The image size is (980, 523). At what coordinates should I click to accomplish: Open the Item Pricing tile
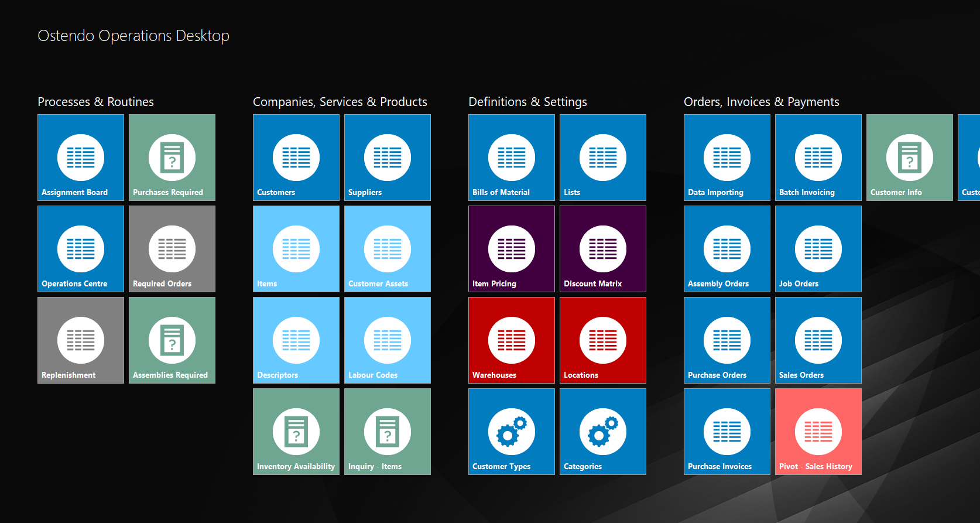click(512, 249)
